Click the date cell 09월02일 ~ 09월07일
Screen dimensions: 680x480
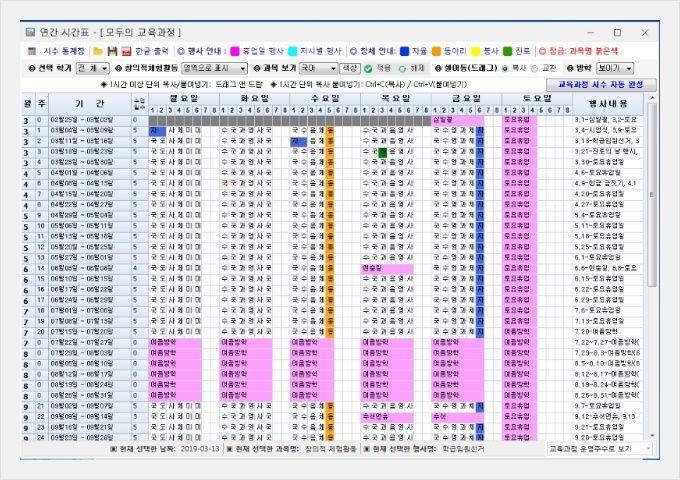90,406
